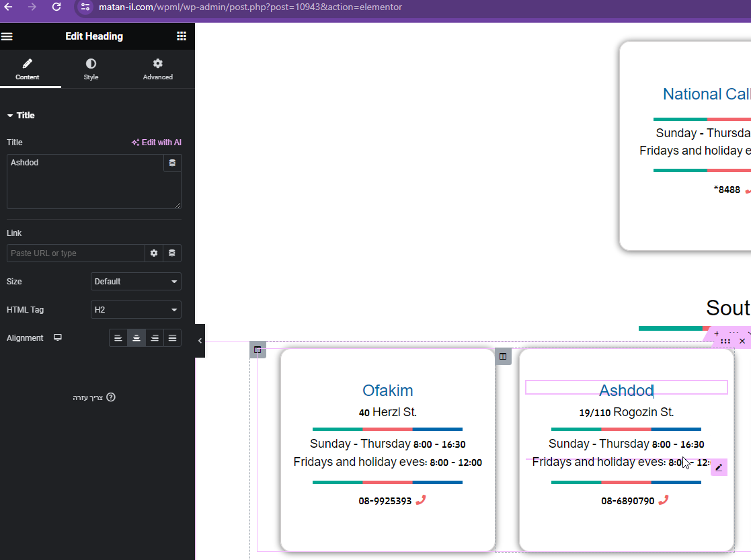
Task: Click the pencil edit widget icon
Action: point(719,467)
